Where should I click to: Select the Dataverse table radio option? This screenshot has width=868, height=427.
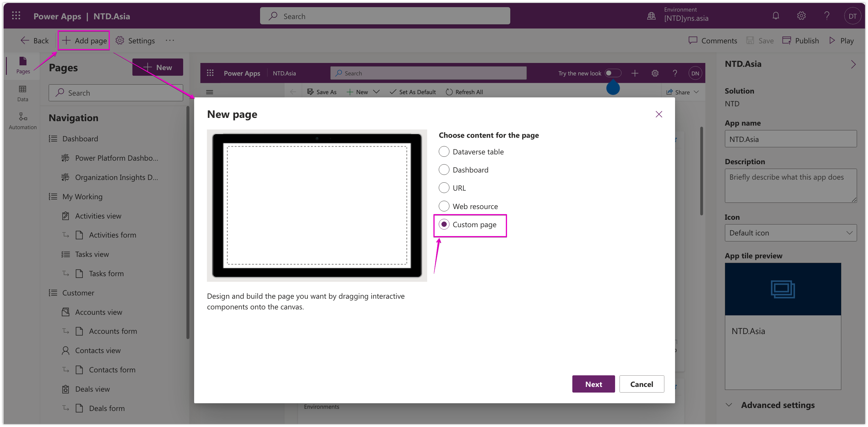pyautogui.click(x=444, y=152)
